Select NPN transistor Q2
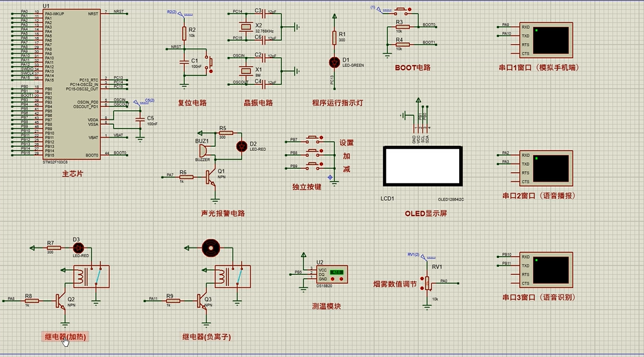The height and width of the screenshot is (357, 644). [61, 301]
